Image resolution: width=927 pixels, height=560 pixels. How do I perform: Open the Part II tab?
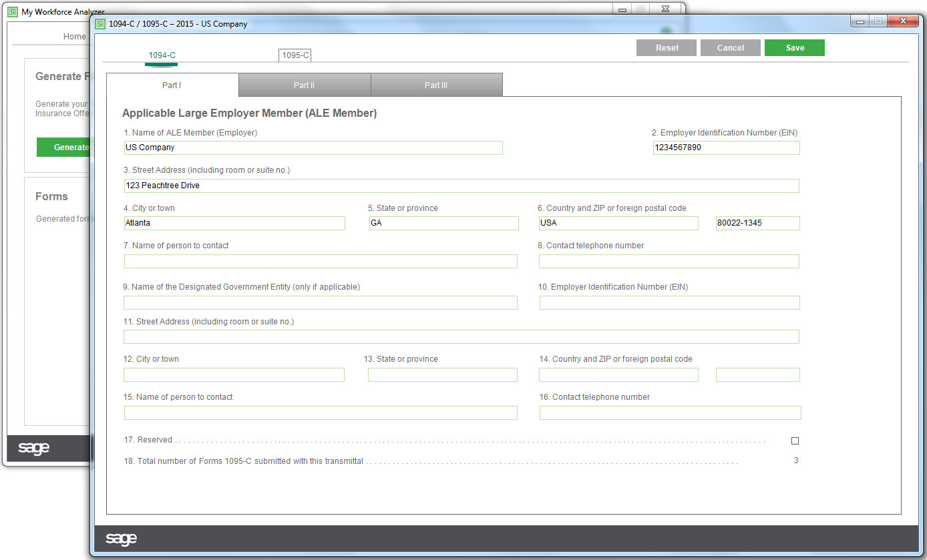[304, 85]
